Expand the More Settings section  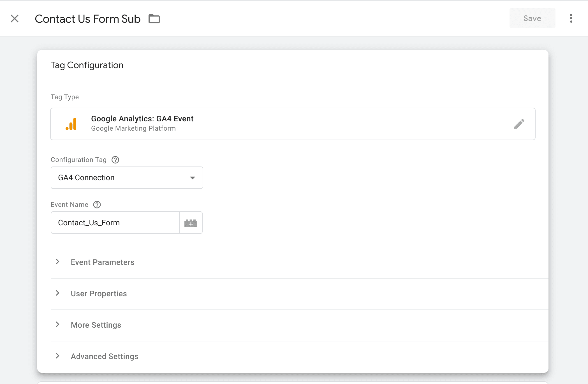tap(96, 325)
